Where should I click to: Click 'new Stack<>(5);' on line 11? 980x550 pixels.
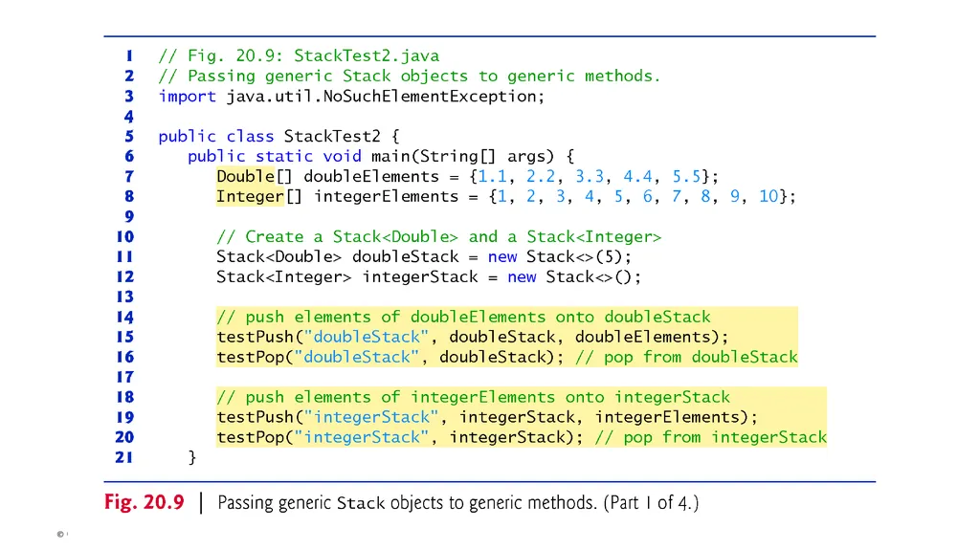[x=559, y=257]
